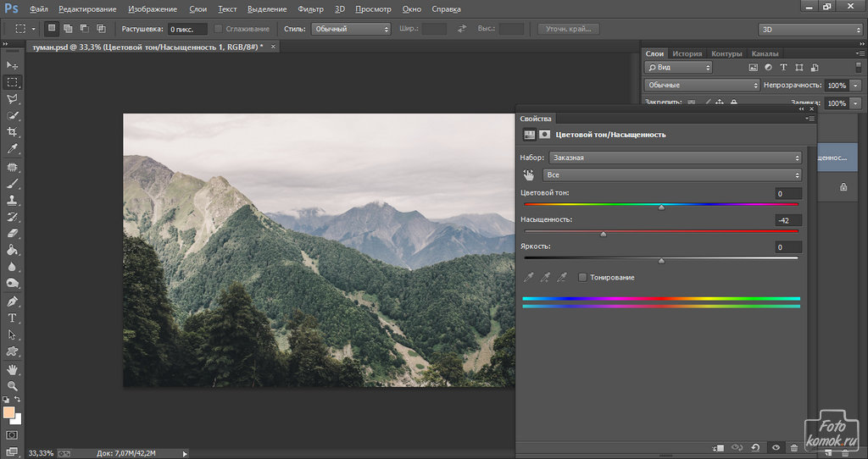This screenshot has width=868, height=459.
Task: Pick the first eyedropper in Properties
Action: (x=529, y=278)
